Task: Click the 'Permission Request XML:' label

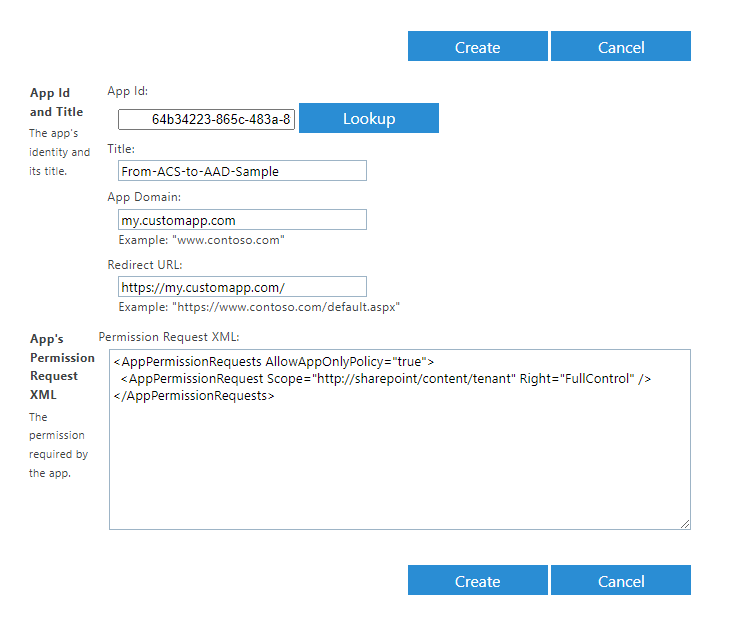Action: [169, 337]
